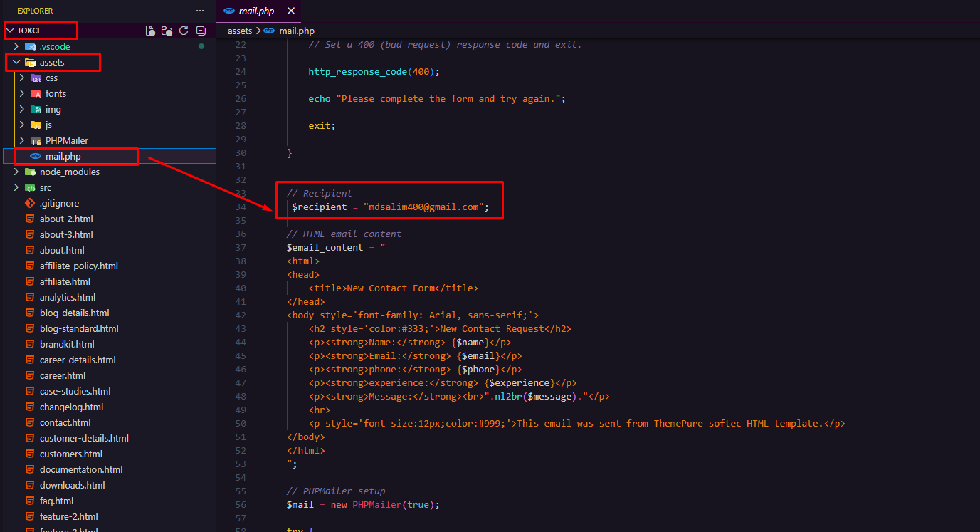Open downloads.html file
Screen dimensions: 980x532
[x=108, y=485]
